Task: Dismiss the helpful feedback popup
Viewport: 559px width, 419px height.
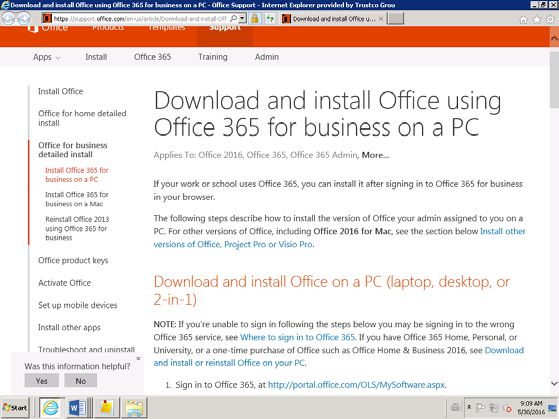Action: coord(138,358)
